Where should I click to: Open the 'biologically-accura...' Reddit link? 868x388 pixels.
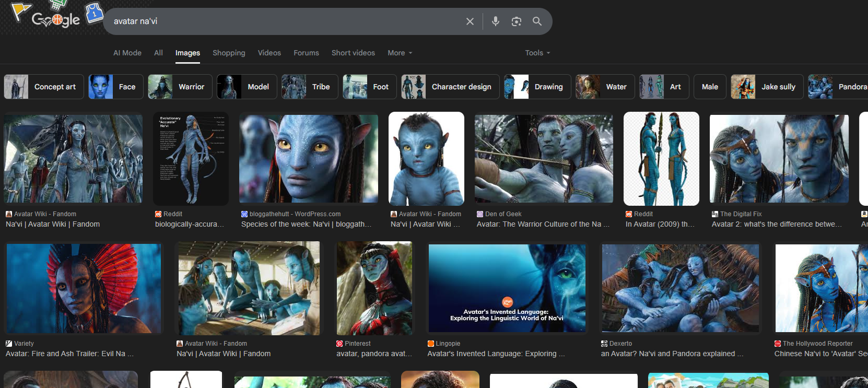click(x=190, y=224)
